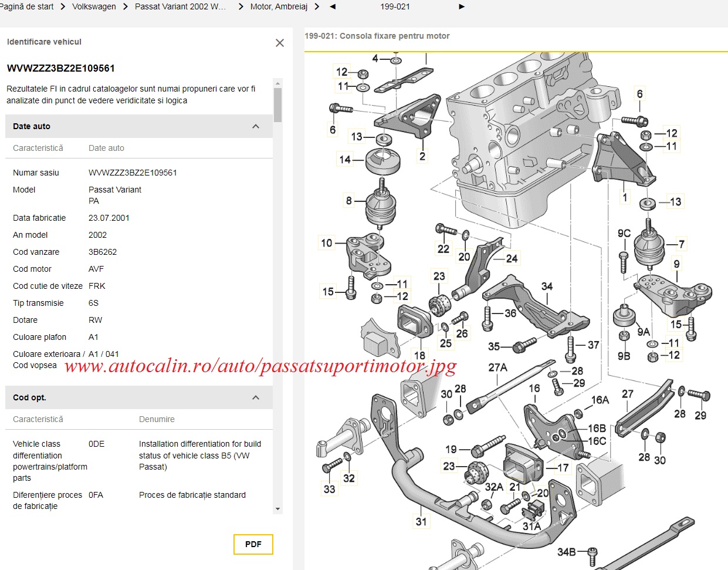Screen dimensions: 728x570
Task: Open the PDF export button
Action: [x=253, y=544]
